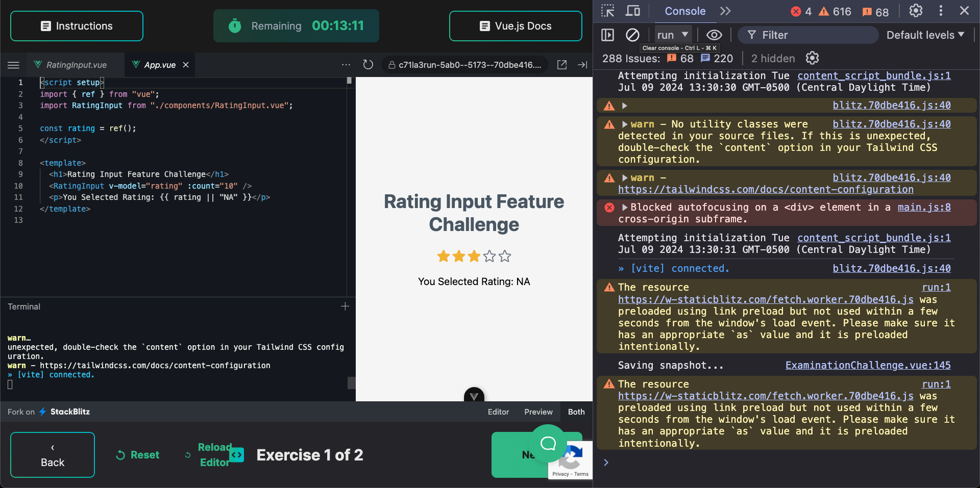Image resolution: width=980 pixels, height=488 pixels.
Task: Open DevTools settings gear
Action: (916, 11)
